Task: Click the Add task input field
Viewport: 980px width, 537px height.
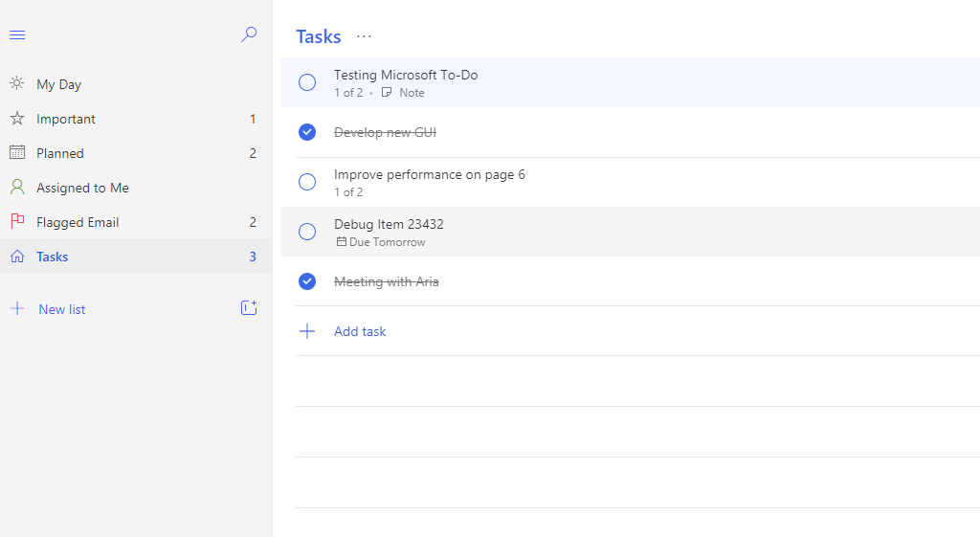Action: click(360, 331)
